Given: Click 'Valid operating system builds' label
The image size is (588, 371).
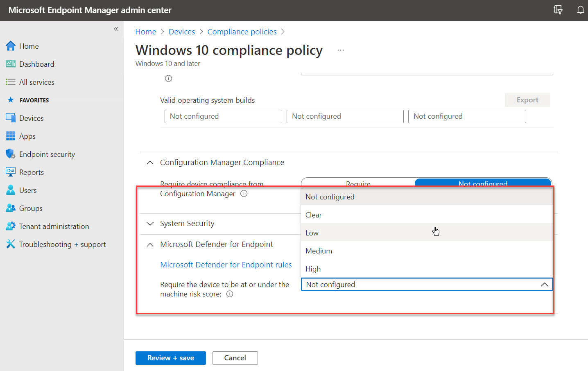Looking at the screenshot, I should (208, 100).
